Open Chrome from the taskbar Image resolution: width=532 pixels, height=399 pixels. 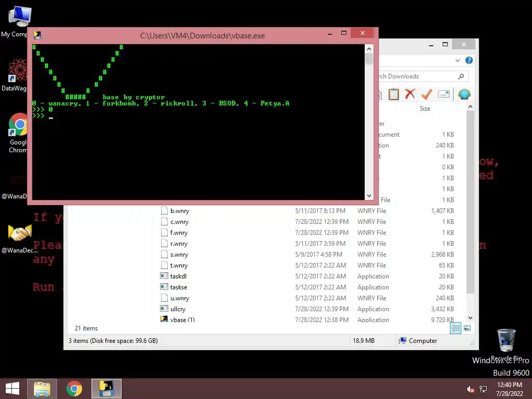[x=74, y=389]
